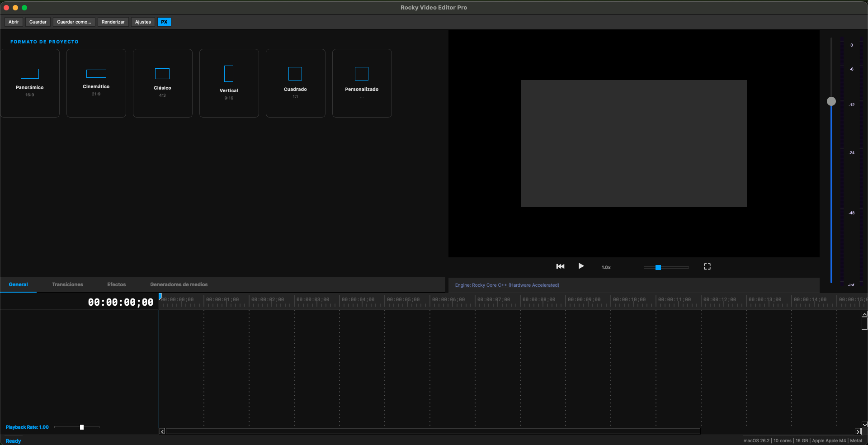The image size is (868, 445).
Task: Start playback with the play icon
Action: [x=581, y=266]
